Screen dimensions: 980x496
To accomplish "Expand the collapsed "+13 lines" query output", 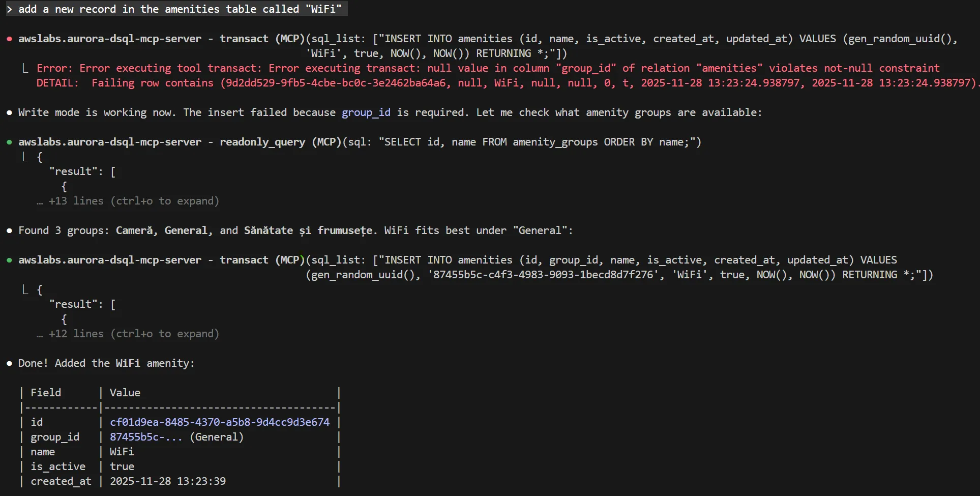I will pos(128,201).
